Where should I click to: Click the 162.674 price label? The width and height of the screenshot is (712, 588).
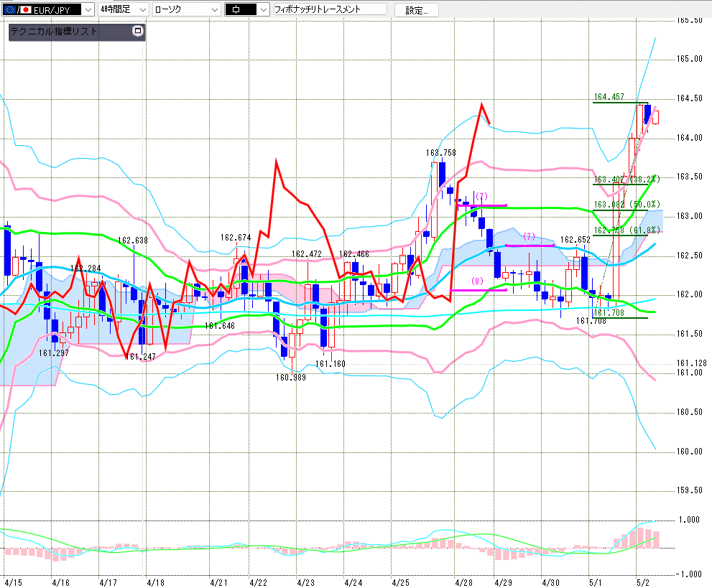[x=236, y=238]
